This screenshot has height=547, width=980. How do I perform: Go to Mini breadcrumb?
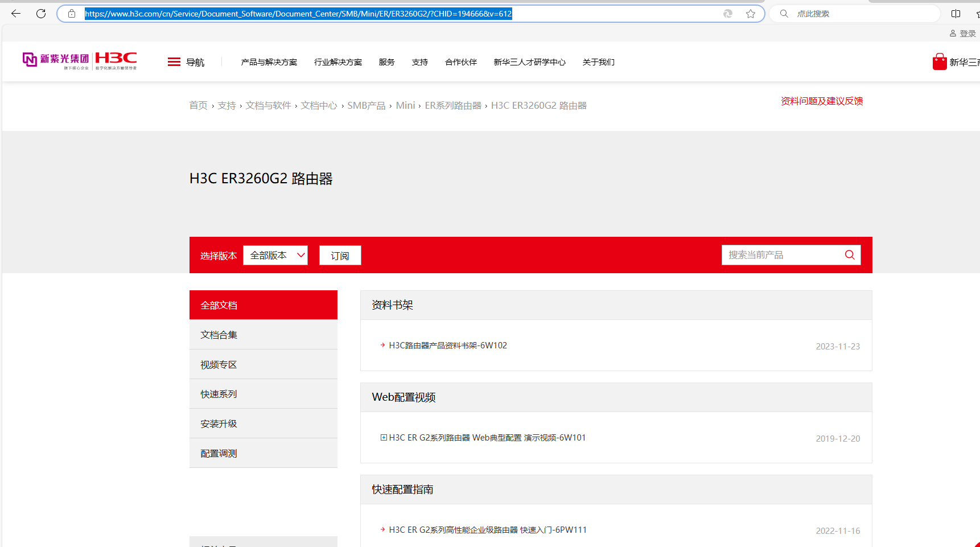pyautogui.click(x=406, y=105)
